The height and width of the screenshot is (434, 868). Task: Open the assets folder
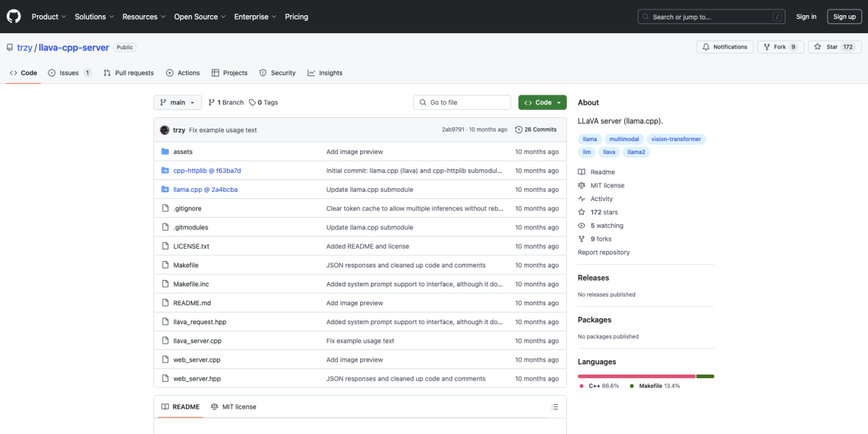pyautogui.click(x=183, y=152)
